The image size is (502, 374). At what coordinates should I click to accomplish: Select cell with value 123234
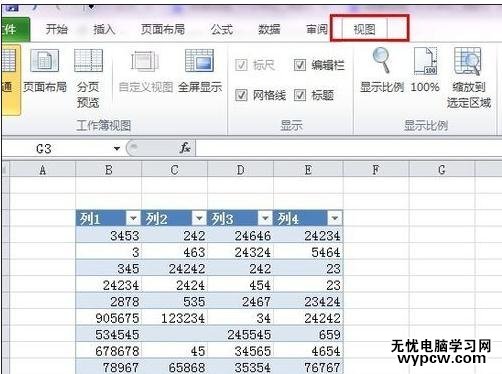pos(174,318)
